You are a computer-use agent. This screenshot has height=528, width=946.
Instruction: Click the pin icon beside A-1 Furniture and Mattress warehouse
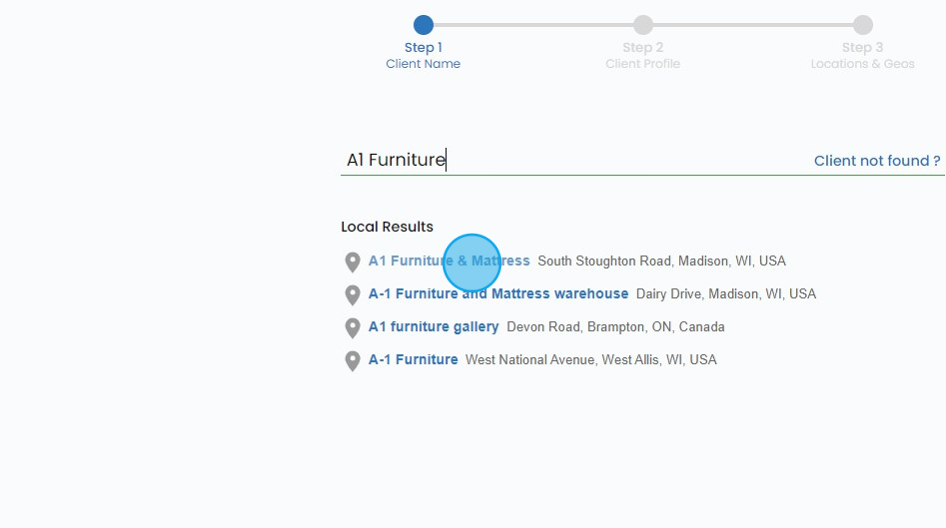click(352, 295)
